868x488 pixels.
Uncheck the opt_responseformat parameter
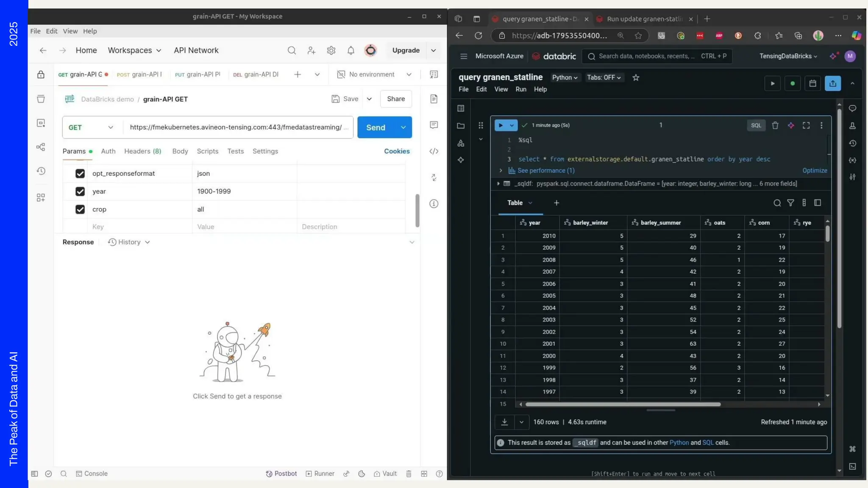point(80,174)
